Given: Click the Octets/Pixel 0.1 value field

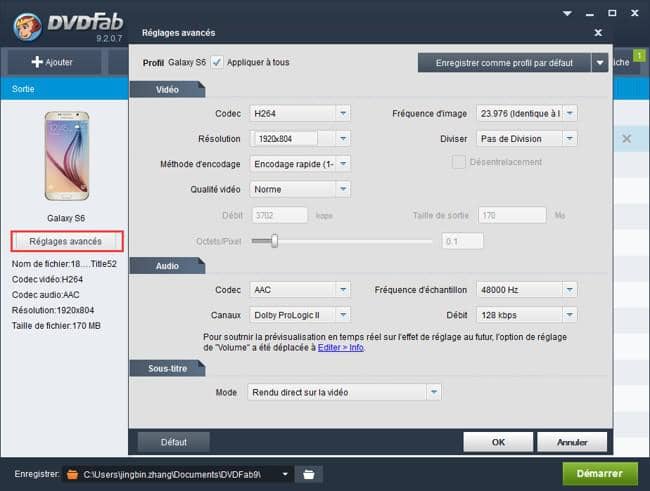Looking at the screenshot, I should 462,241.
